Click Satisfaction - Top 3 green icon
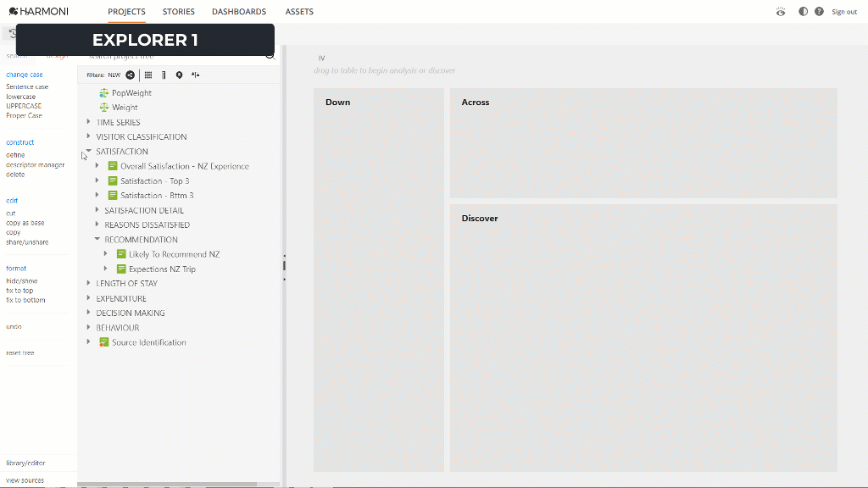Viewport: 868px width, 488px height. (x=113, y=181)
